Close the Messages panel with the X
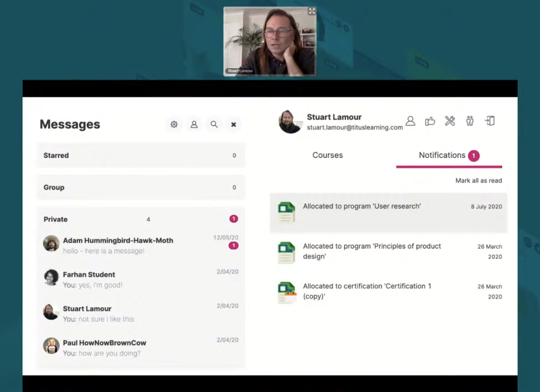Image resolution: width=540 pixels, height=392 pixels. [x=233, y=124]
